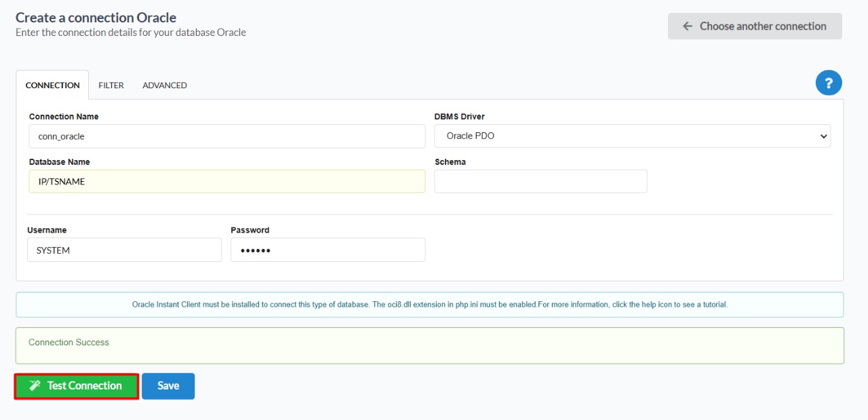Focus the Connection Name field containing conn_oracle

pos(226,136)
